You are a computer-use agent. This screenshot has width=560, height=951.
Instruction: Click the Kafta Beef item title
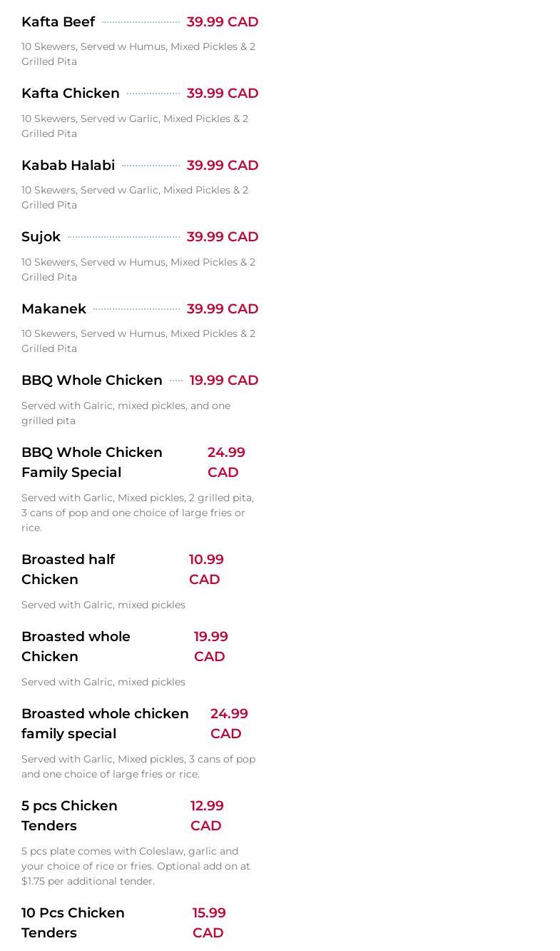click(x=58, y=22)
